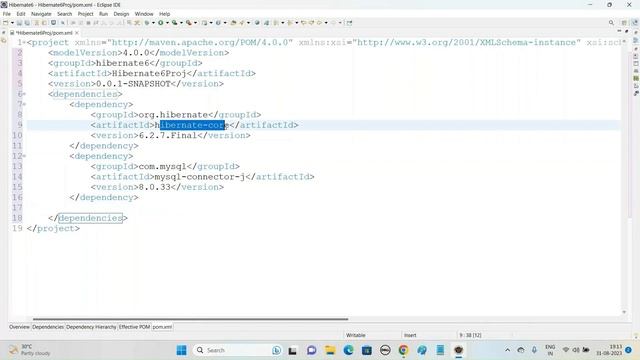Click the selected hibernate-core text

click(192, 125)
